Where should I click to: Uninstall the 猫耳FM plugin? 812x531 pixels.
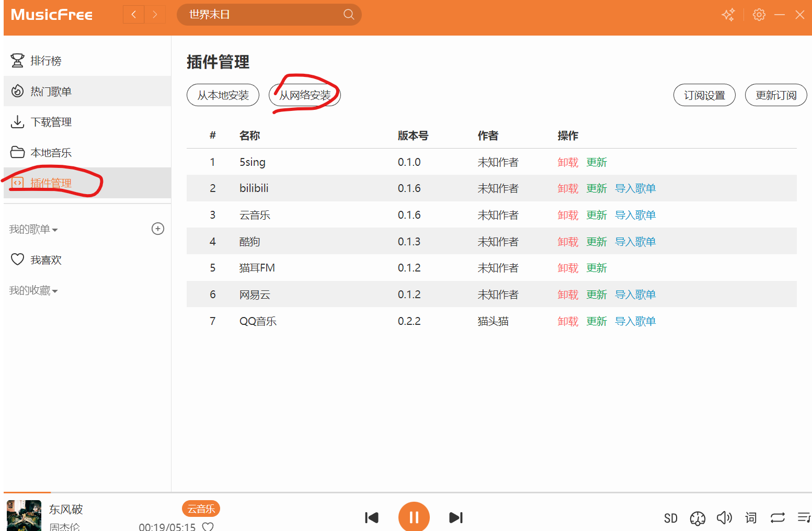point(568,268)
